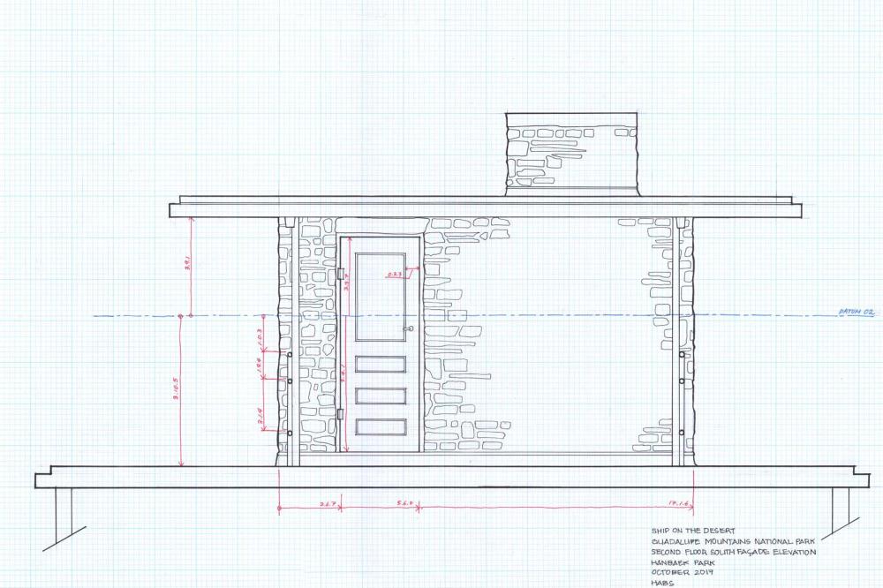Click the red 5.6.0 horizontal dimension label
Image resolution: width=883 pixels, height=588 pixels.
click(405, 503)
